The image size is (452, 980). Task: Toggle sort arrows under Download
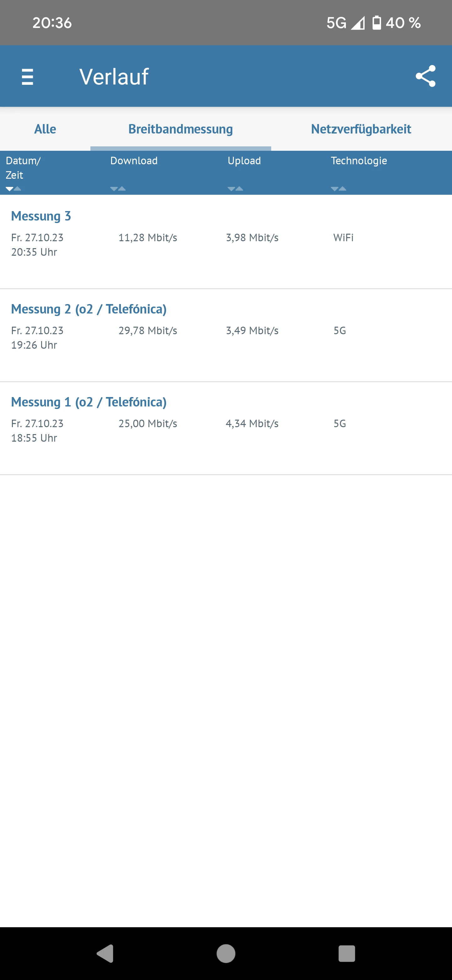tap(118, 189)
